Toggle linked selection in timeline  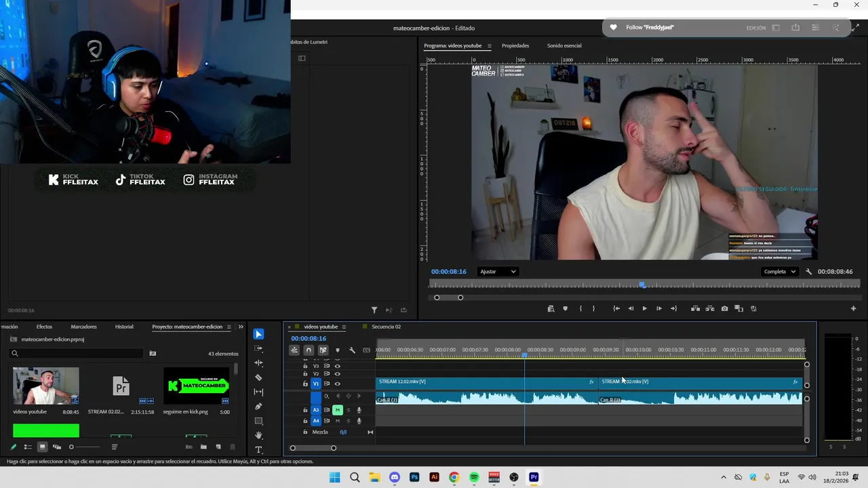coord(323,350)
